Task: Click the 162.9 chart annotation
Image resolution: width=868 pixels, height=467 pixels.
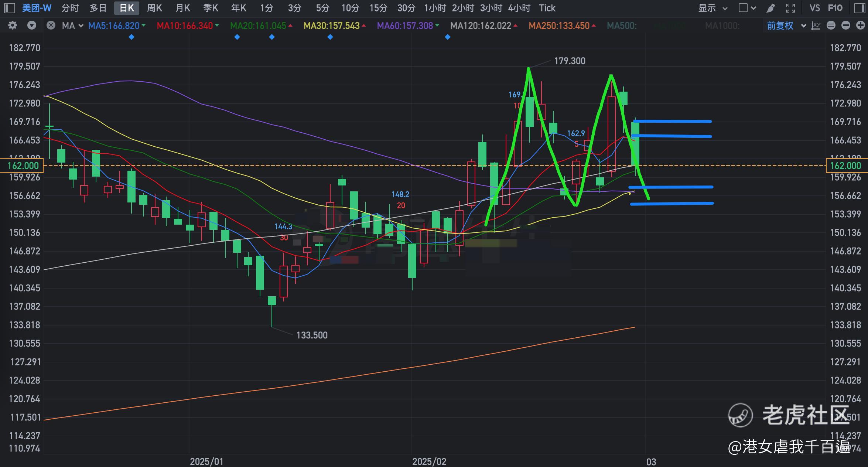Action: click(576, 133)
